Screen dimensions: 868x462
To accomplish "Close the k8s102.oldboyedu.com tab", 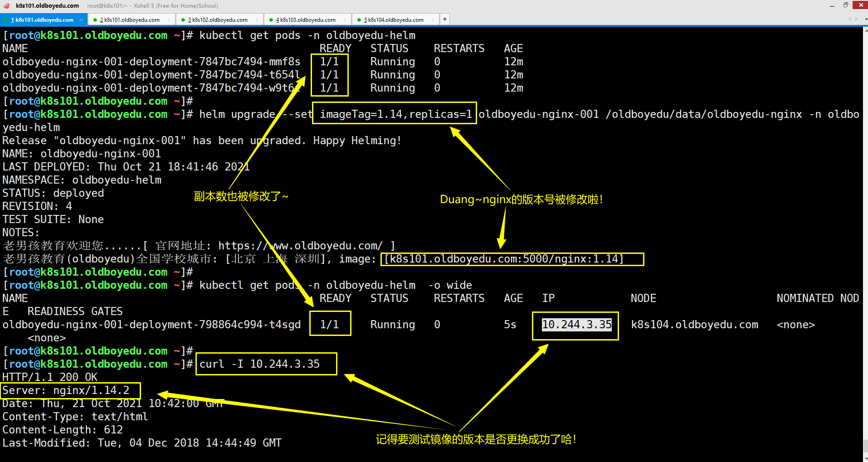I will pyautogui.click(x=257, y=20).
